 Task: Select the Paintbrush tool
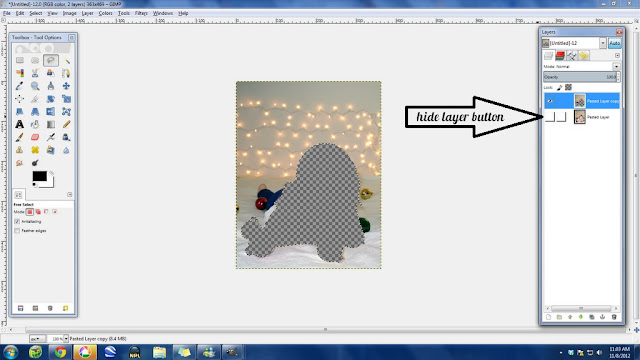[x=20, y=137]
